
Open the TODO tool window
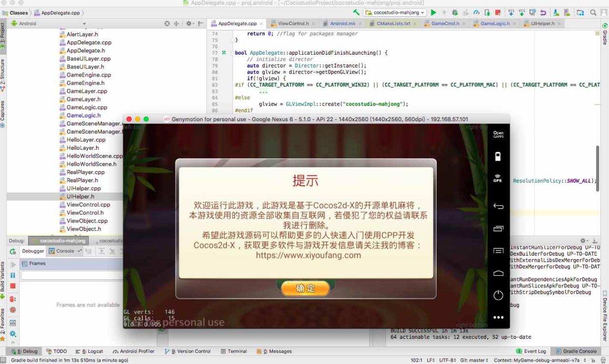pyautogui.click(x=57, y=351)
